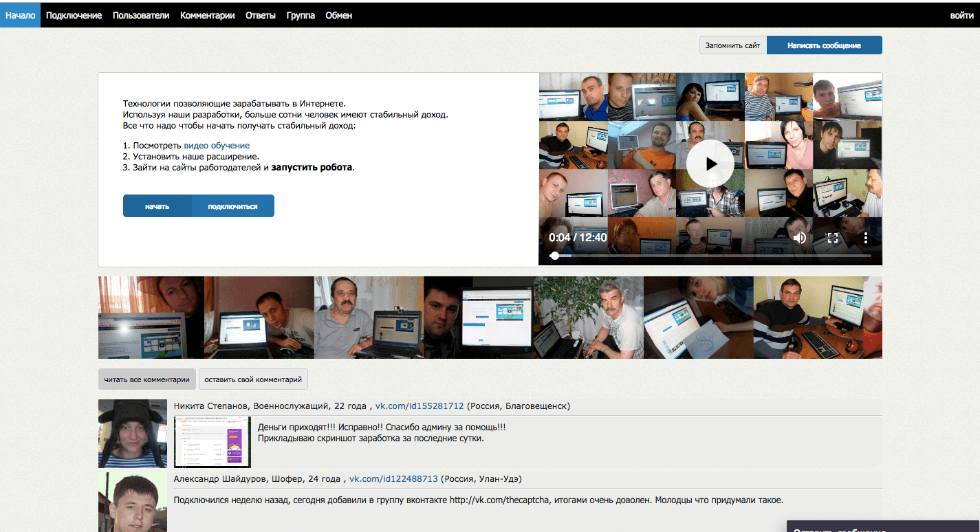Open the Обмен menu item

338,15
